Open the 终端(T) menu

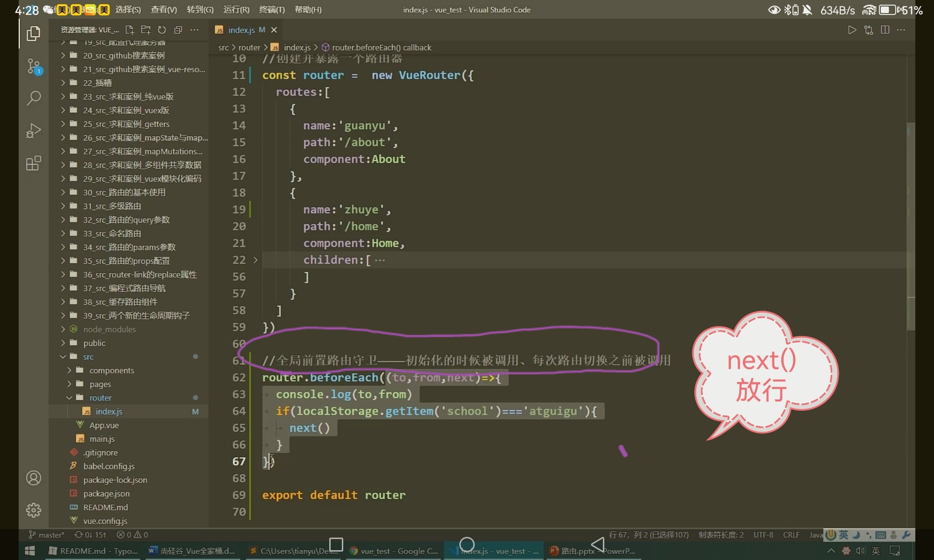(272, 9)
